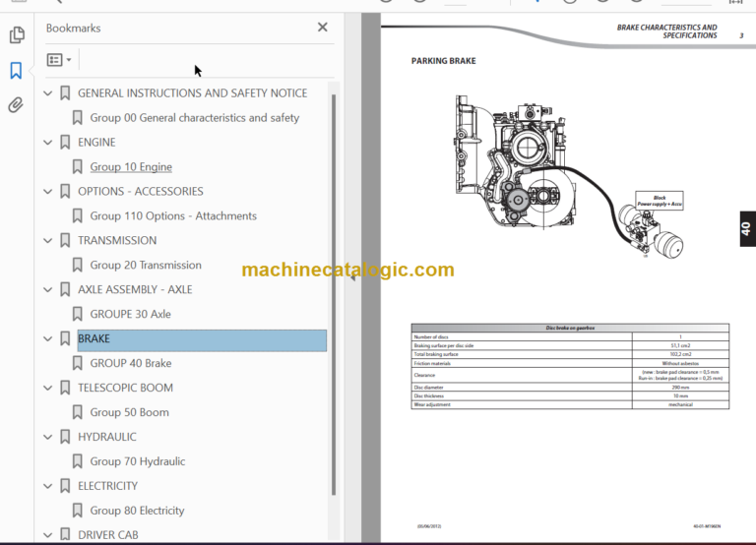Click bookmark icon beside GROUP 40 Brake
The image size is (756, 545).
coord(77,363)
